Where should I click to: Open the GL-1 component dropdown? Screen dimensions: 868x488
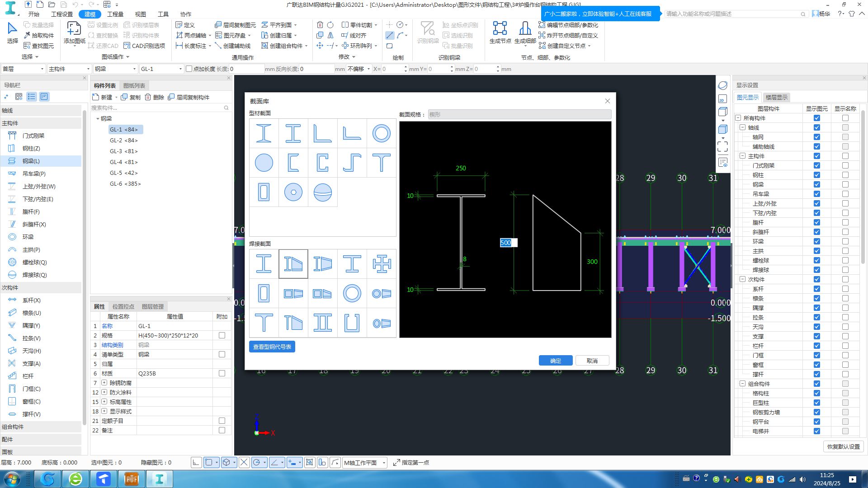click(x=161, y=69)
